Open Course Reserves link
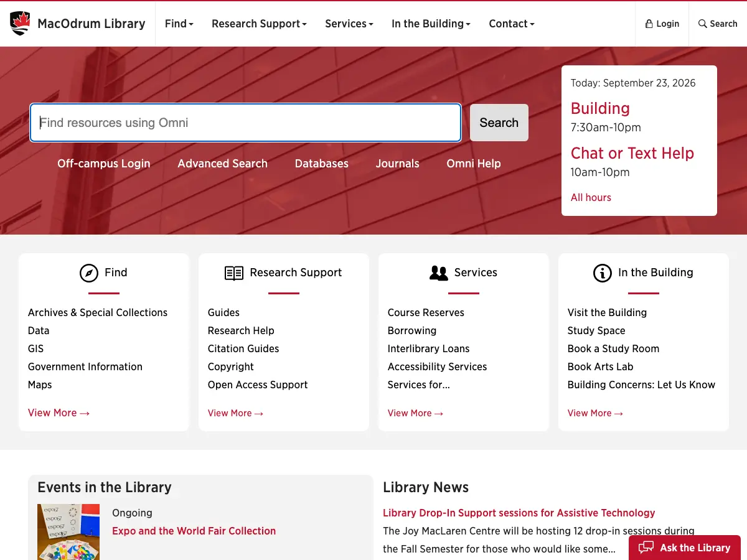747x560 pixels. [x=426, y=312]
